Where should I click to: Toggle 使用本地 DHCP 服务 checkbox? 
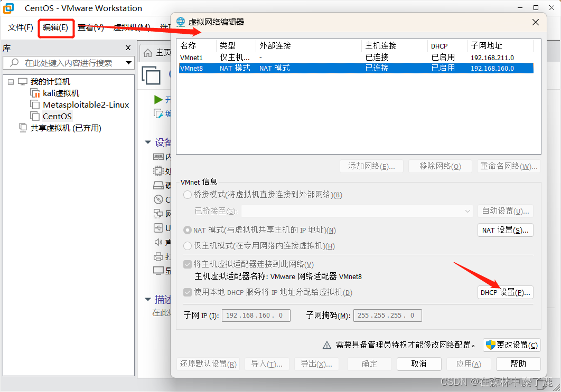(x=188, y=292)
